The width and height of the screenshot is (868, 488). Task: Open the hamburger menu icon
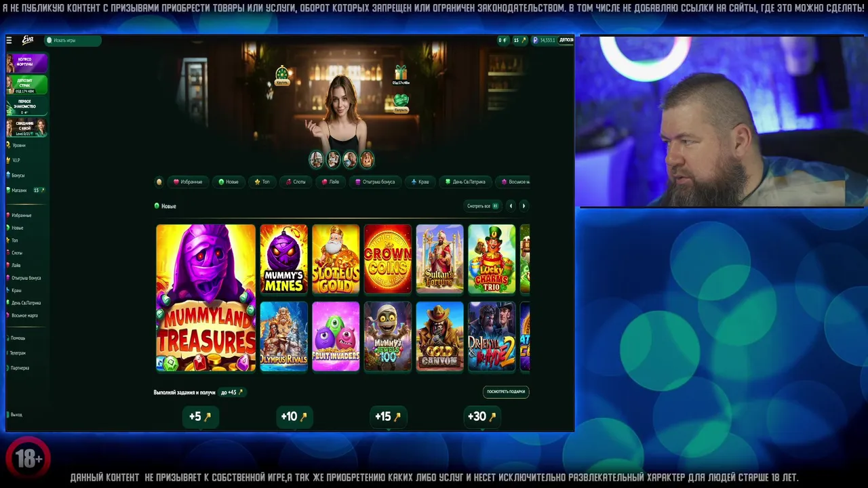coord(9,41)
